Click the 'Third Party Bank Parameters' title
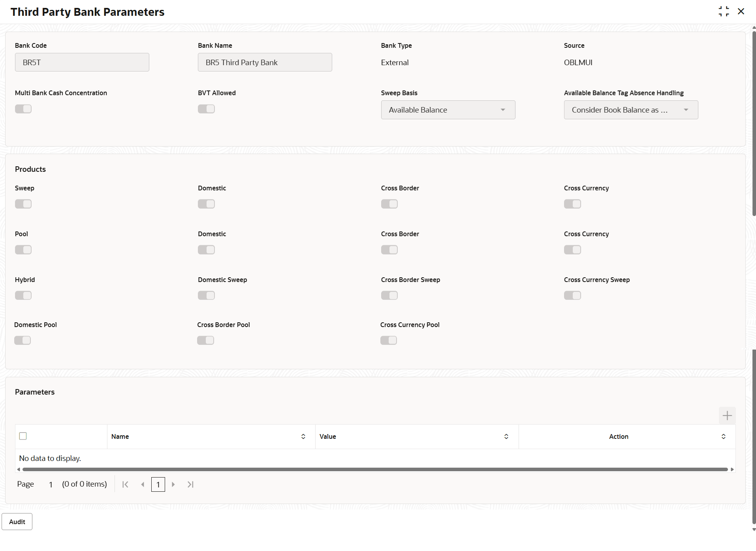The height and width of the screenshot is (551, 756). (87, 12)
